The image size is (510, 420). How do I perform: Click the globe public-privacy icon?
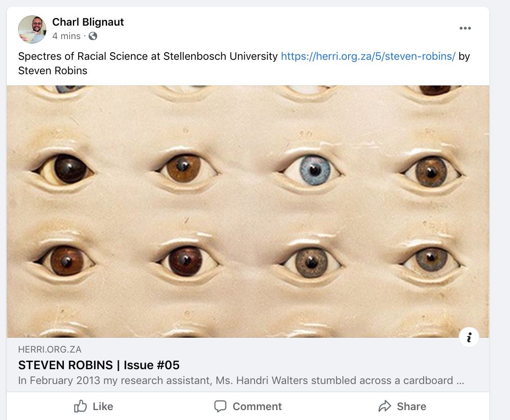pyautogui.click(x=93, y=36)
